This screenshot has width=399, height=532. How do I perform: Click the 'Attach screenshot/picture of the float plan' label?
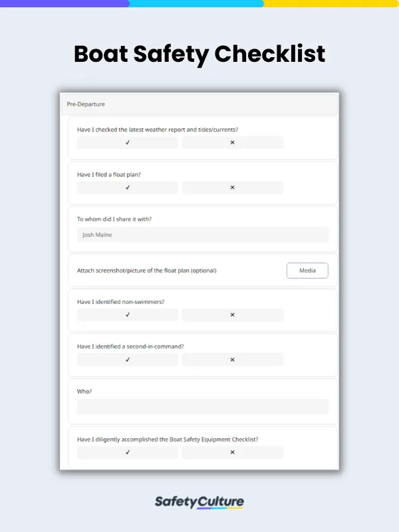(x=147, y=271)
